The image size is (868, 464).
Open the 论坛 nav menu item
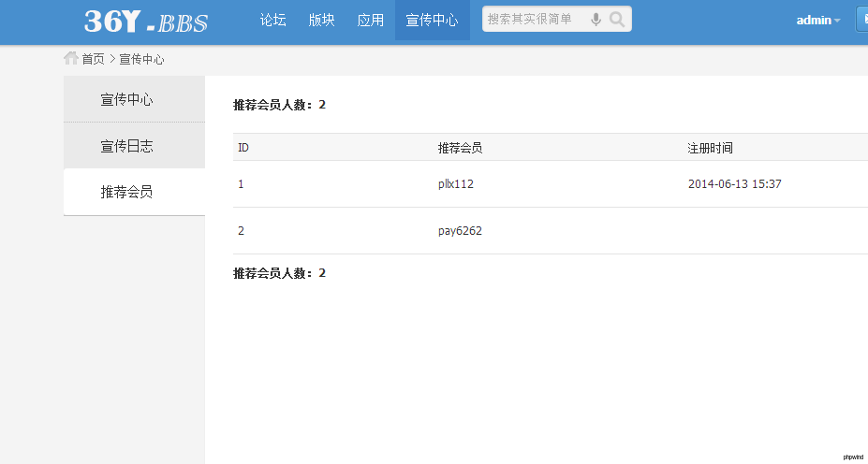coord(272,20)
